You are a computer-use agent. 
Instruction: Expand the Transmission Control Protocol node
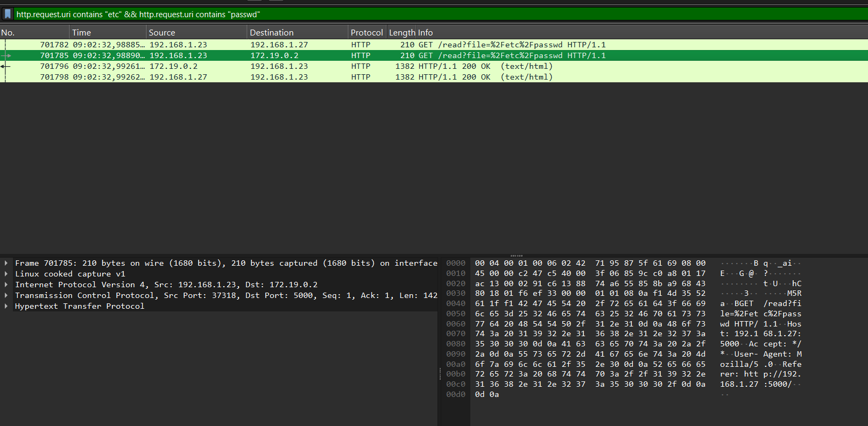[6, 295]
